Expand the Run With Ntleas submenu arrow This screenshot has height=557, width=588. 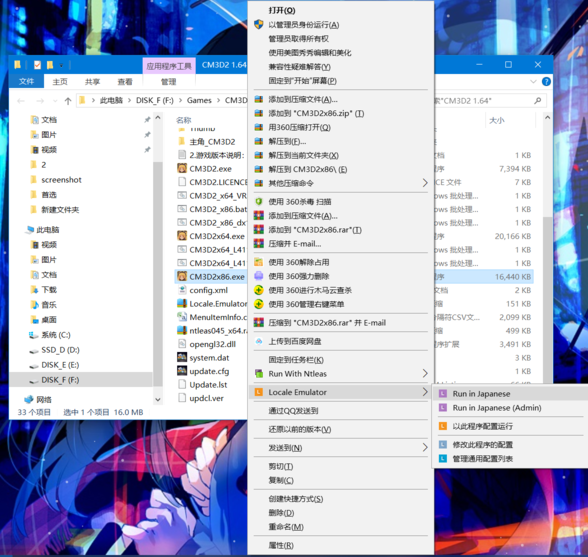click(425, 374)
